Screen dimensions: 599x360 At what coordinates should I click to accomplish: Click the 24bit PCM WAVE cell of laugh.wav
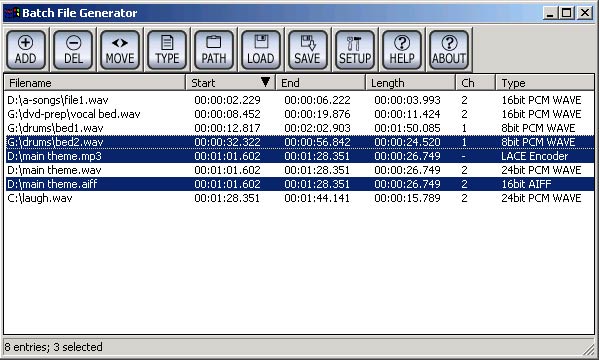[x=541, y=198]
